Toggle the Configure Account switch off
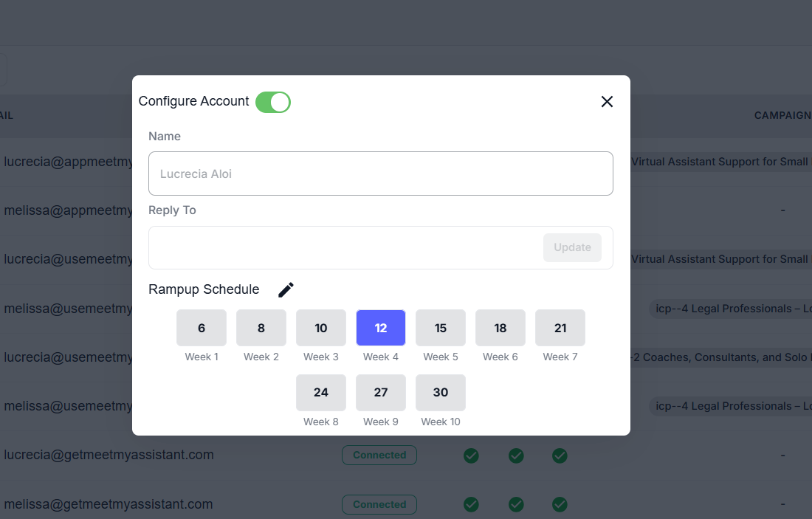Image resolution: width=812 pixels, height=519 pixels. point(273,102)
